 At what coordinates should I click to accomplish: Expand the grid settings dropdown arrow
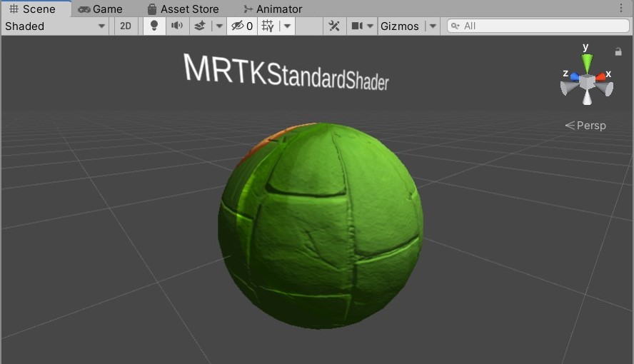(x=287, y=26)
